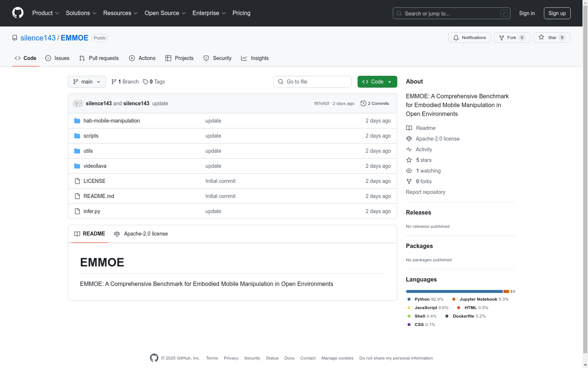Click the footer Terms link
The width and height of the screenshot is (588, 368).
(x=212, y=358)
